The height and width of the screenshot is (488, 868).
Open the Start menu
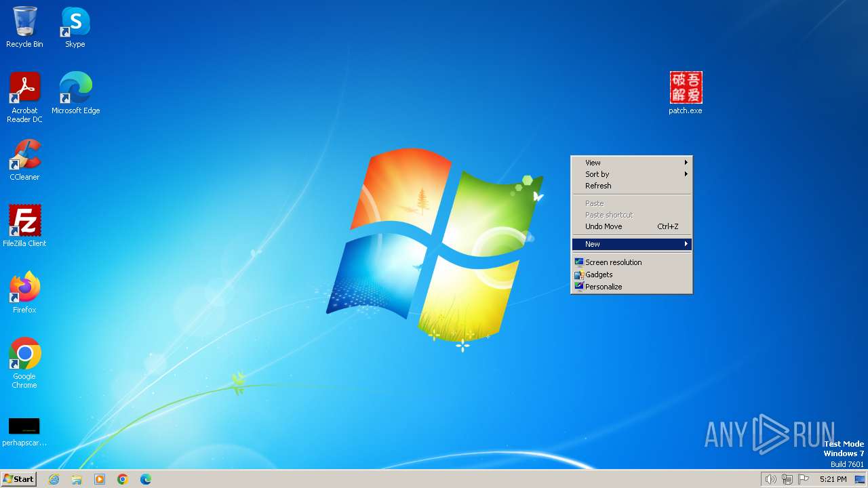point(18,479)
